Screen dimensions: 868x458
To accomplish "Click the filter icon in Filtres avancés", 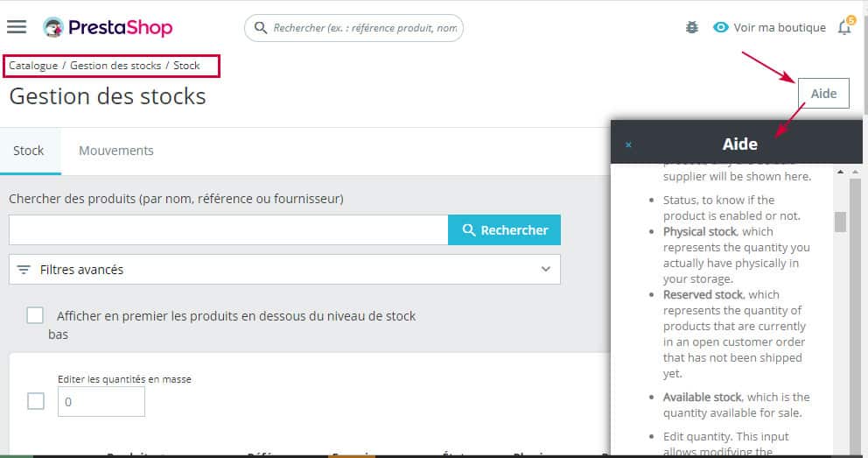I will (24, 270).
